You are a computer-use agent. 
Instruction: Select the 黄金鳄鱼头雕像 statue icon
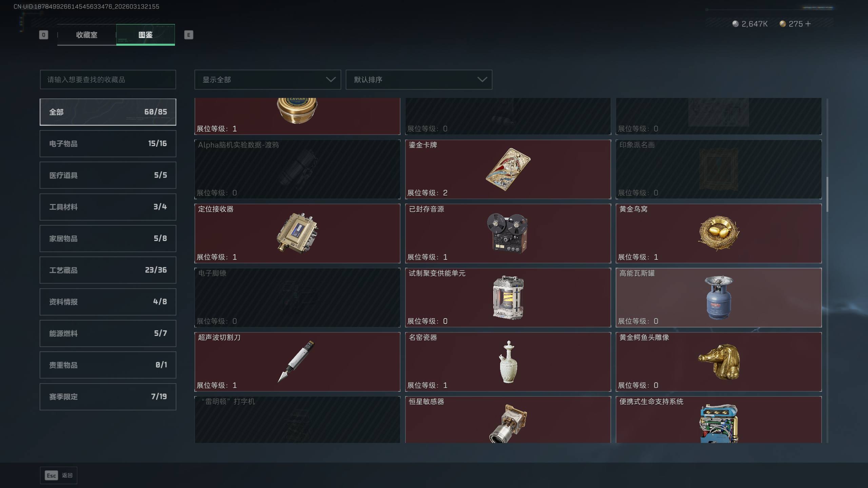tap(718, 361)
